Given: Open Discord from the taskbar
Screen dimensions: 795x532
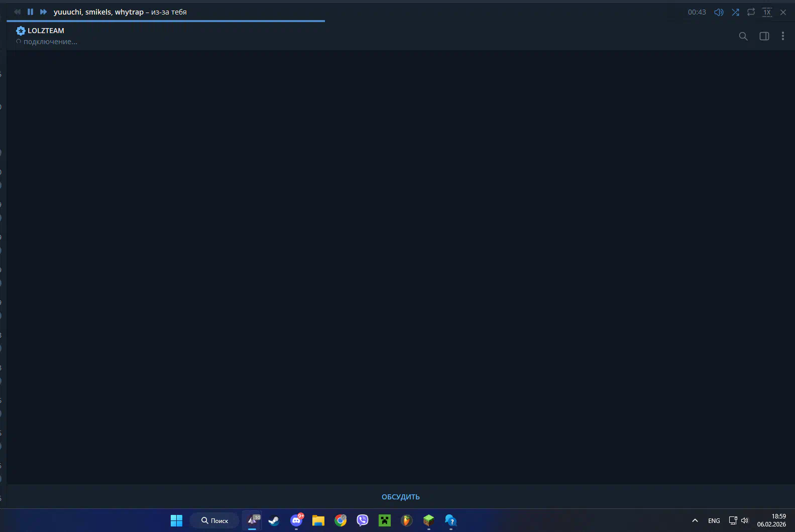Looking at the screenshot, I should 296,520.
